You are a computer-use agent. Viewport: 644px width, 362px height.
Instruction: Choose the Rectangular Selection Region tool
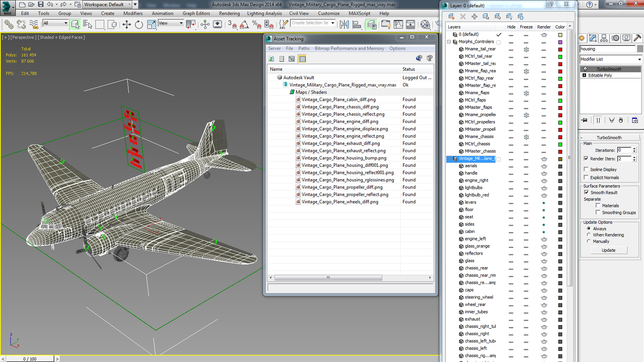pos(100,24)
